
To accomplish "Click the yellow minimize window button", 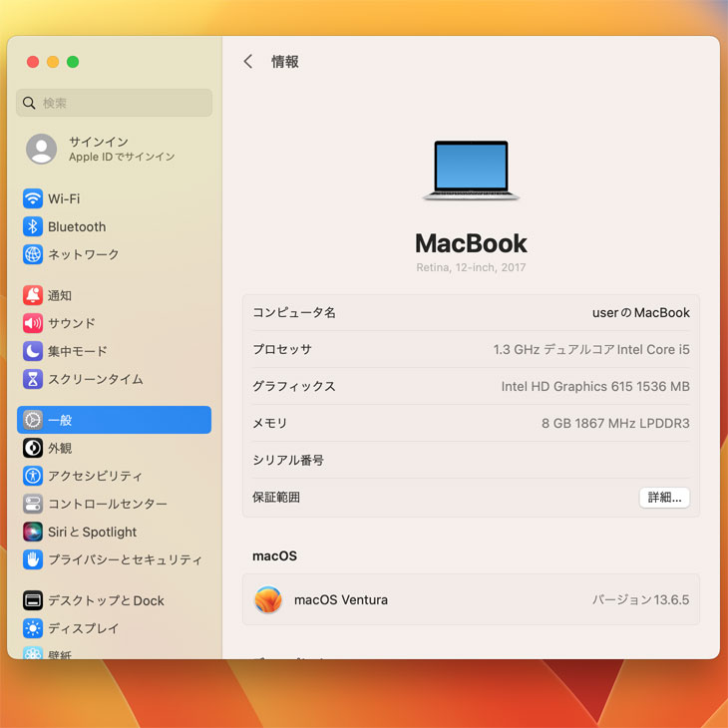I will tap(53, 62).
